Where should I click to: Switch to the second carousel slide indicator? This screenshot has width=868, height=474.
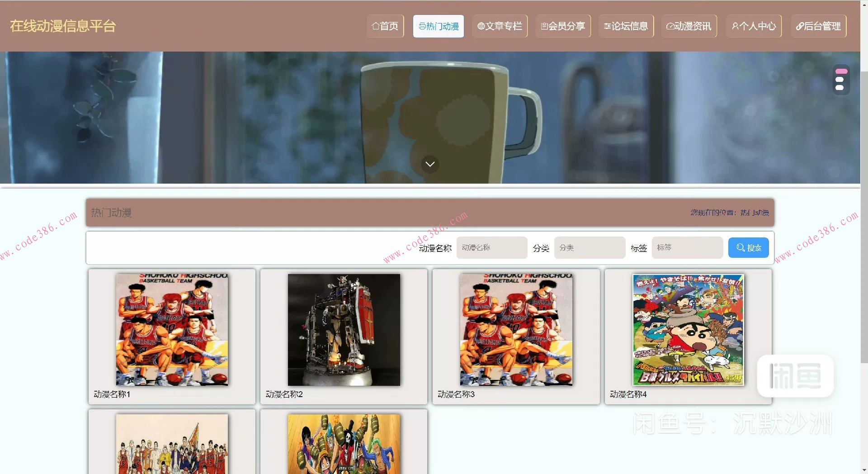click(840, 80)
